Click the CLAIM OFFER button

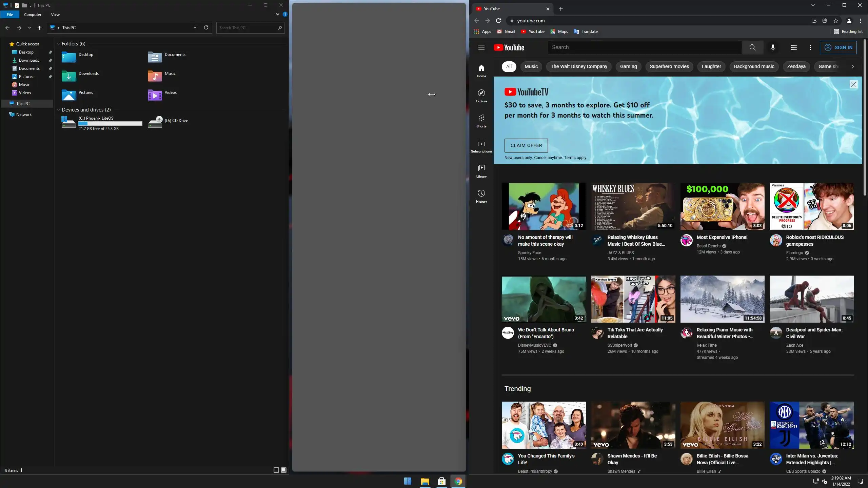pyautogui.click(x=526, y=145)
